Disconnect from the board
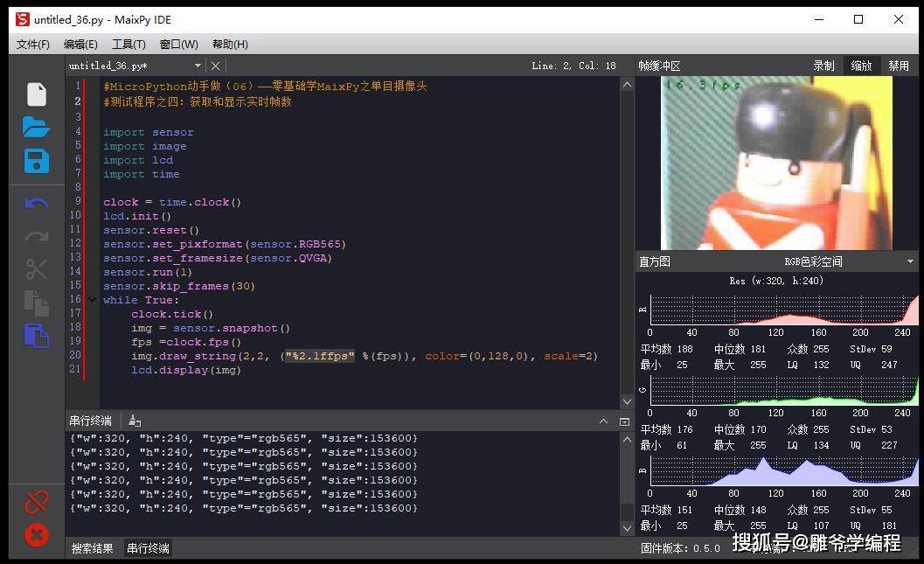This screenshot has height=564, width=924. [36, 502]
